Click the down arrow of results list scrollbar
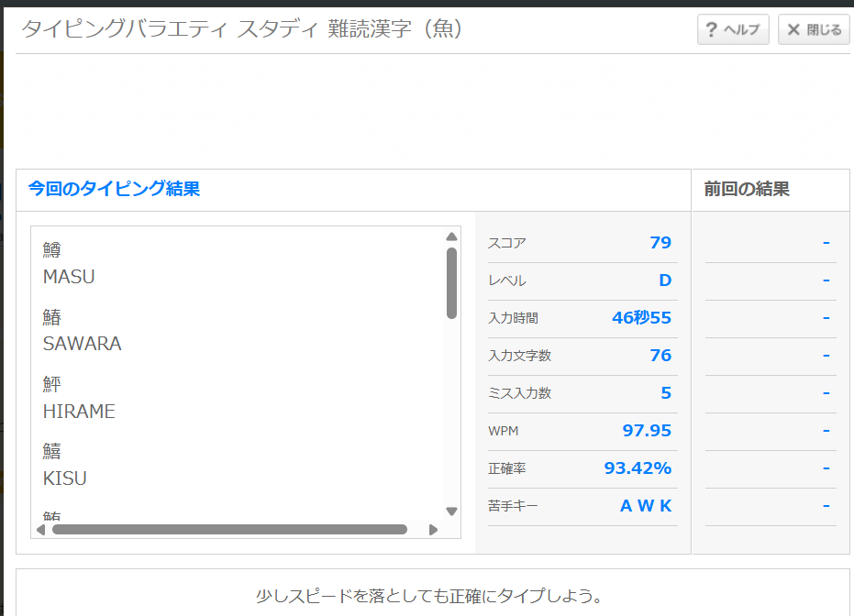The width and height of the screenshot is (854, 616). click(x=451, y=511)
